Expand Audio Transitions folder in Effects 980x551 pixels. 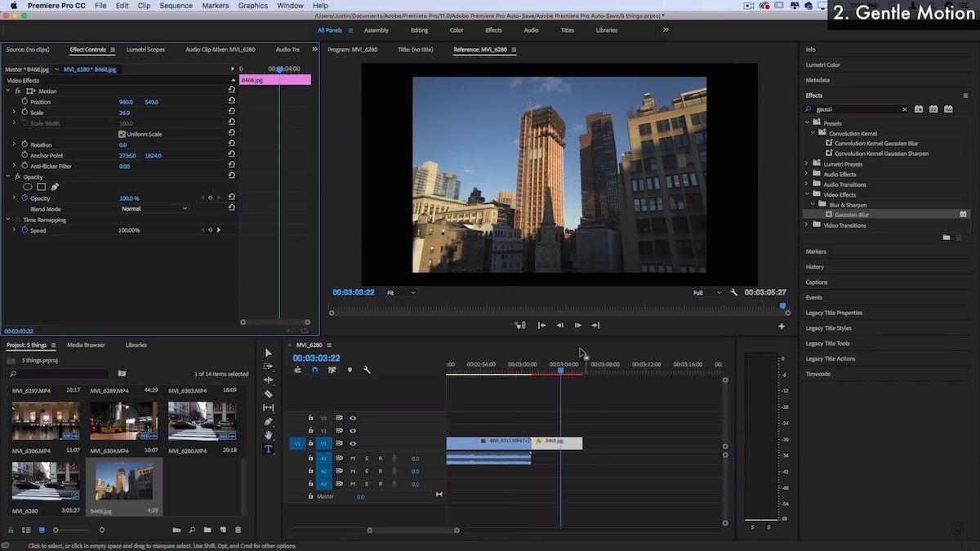[x=807, y=184]
